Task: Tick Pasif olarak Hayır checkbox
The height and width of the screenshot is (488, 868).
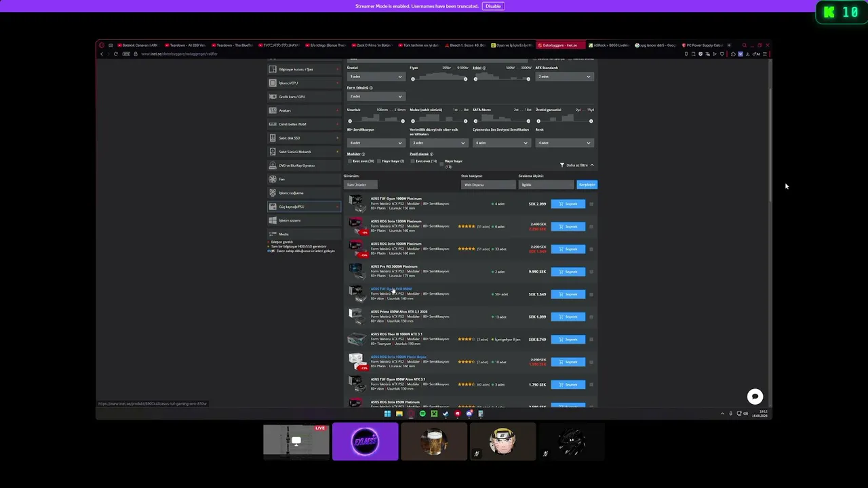Action: 441,163
